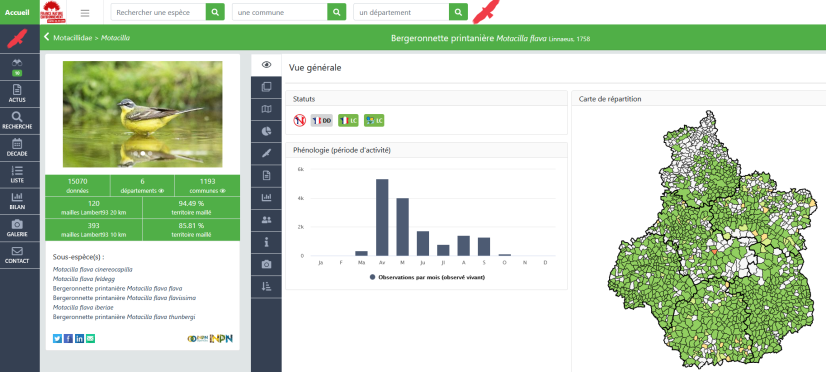This screenshot has width=826, height=372.
Task: Open the Motacilla flava thunbergi subspecies
Action: 124,317
